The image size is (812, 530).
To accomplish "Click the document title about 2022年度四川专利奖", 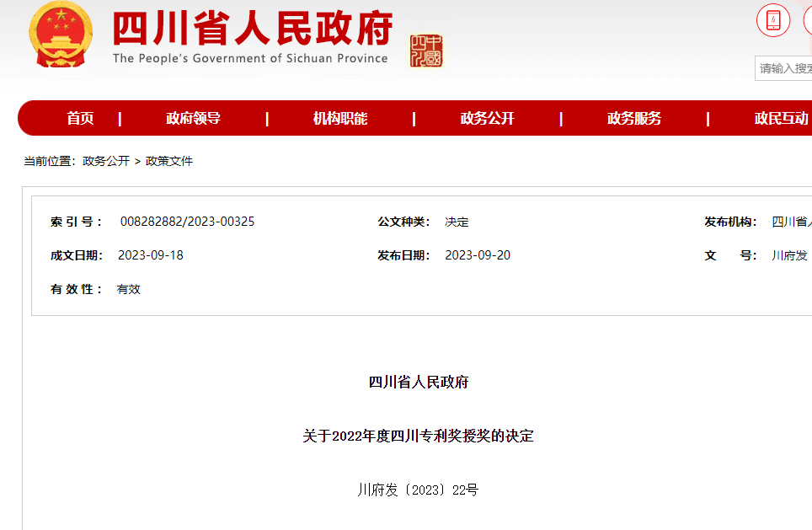I will pyautogui.click(x=418, y=436).
